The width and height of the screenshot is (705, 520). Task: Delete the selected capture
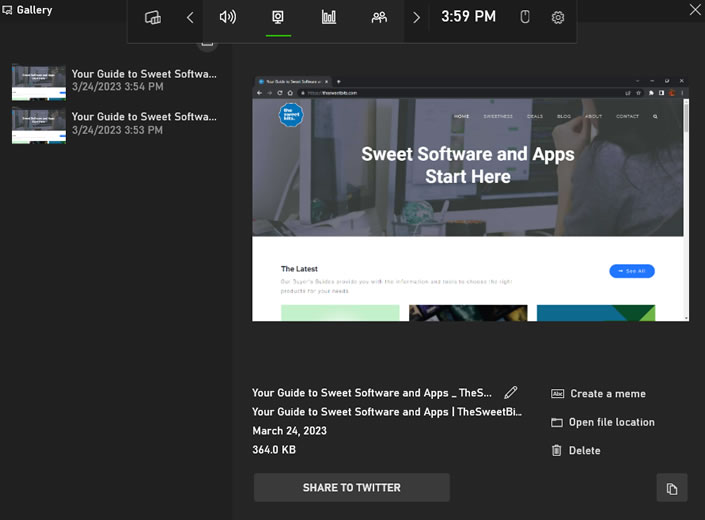point(576,450)
